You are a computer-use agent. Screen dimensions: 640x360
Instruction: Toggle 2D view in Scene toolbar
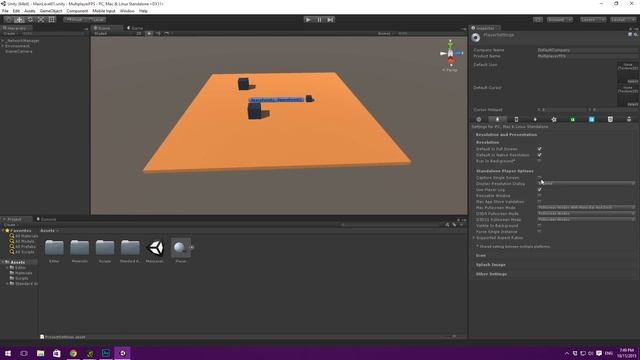139,33
